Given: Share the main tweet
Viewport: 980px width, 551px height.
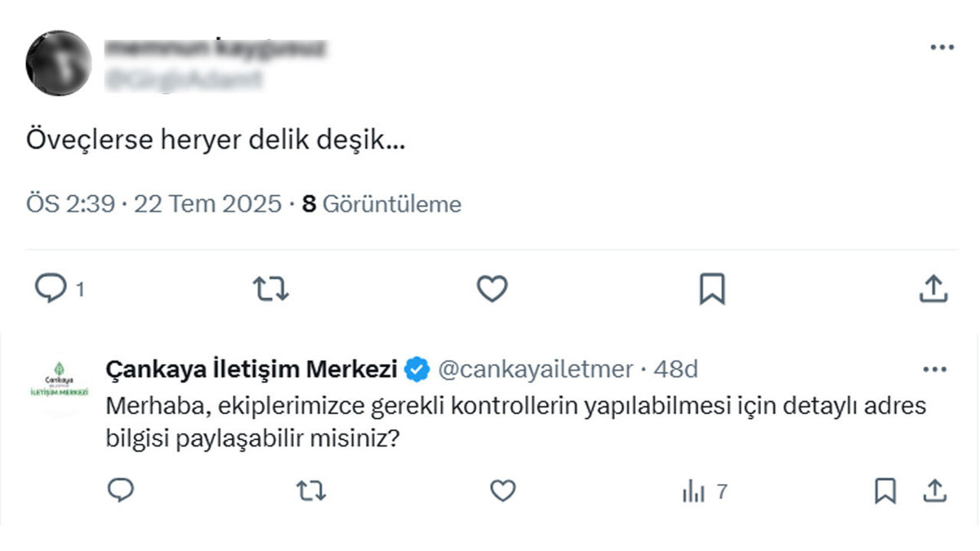Looking at the screenshot, I should [933, 288].
